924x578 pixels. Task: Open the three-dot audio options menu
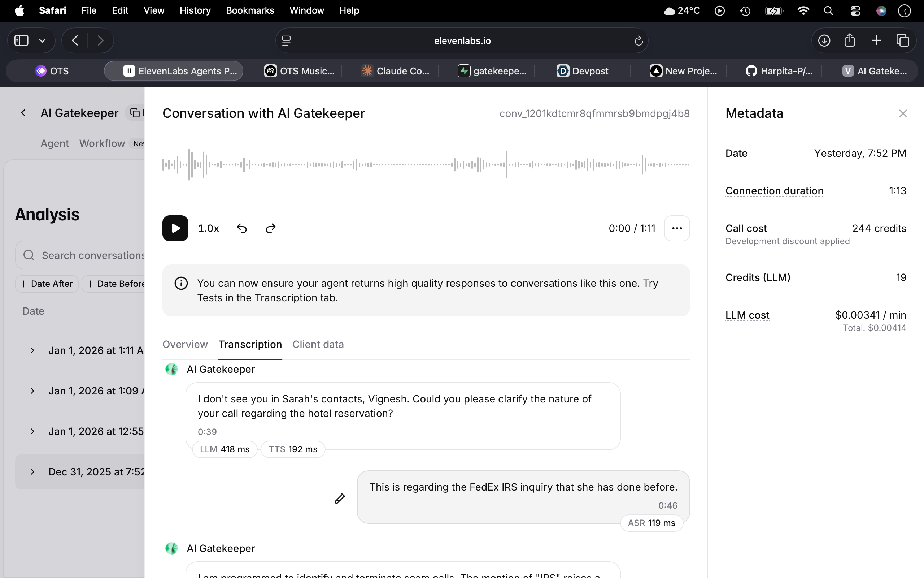[677, 228]
